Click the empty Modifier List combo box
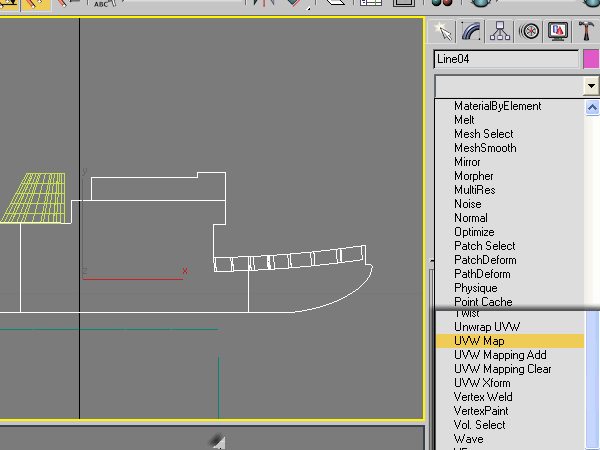The image size is (600, 450). coord(509,86)
